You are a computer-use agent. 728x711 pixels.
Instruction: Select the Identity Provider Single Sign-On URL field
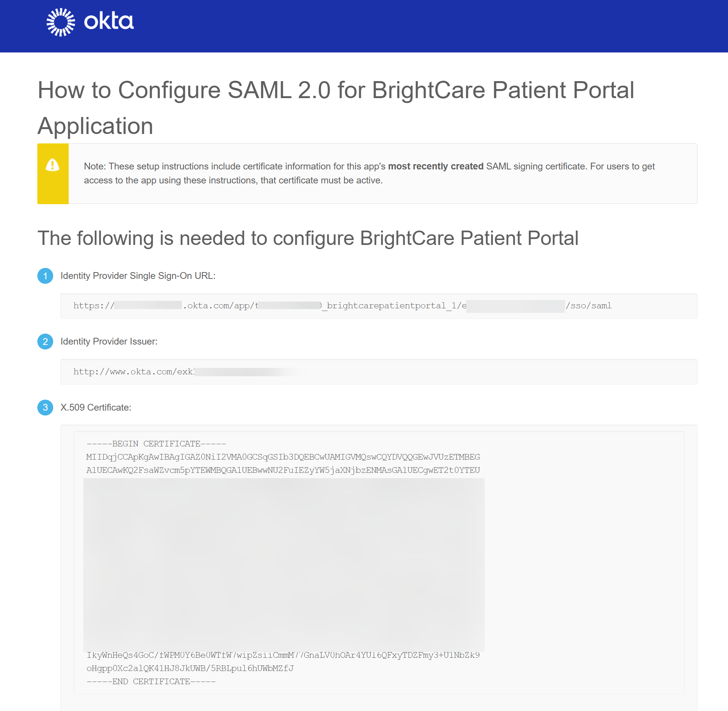379,306
